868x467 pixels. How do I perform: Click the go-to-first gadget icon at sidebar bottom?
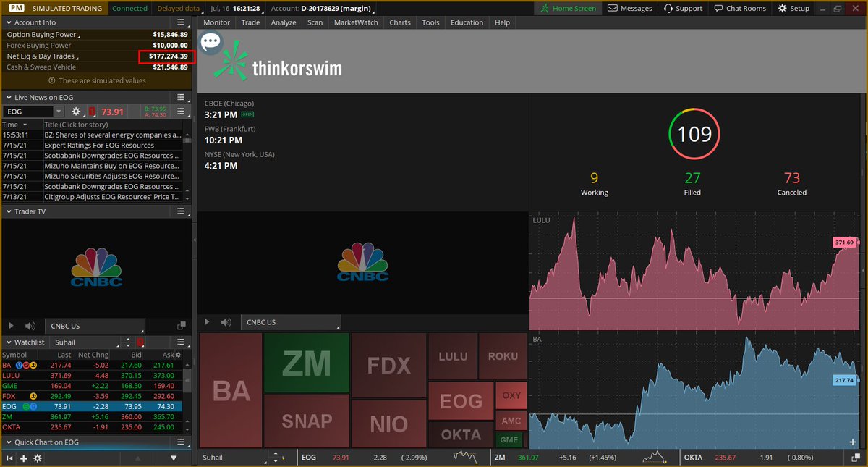(x=9, y=458)
